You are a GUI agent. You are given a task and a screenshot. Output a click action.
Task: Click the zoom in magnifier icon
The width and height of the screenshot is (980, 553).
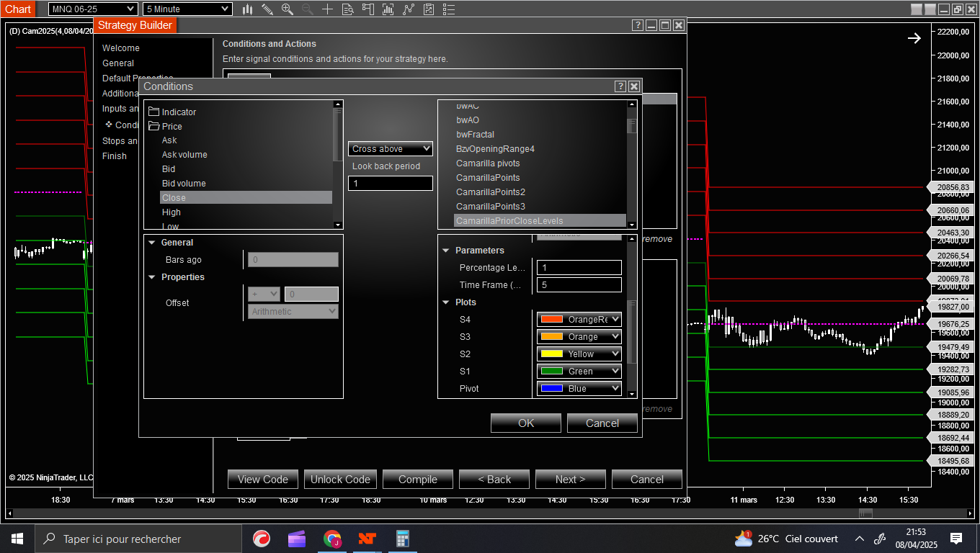click(x=288, y=9)
